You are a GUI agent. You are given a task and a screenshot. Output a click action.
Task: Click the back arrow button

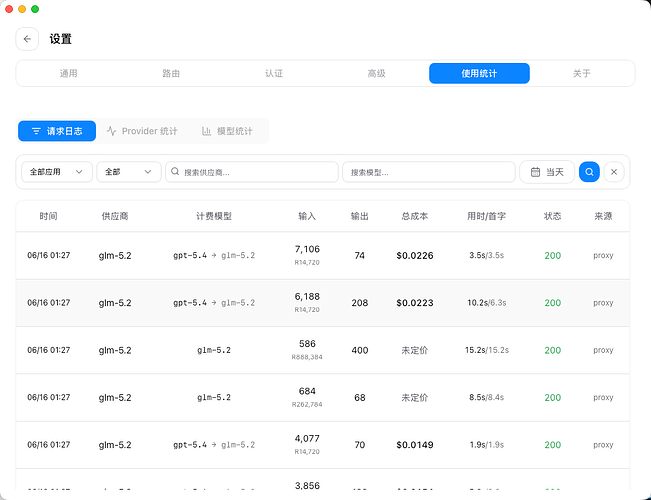pos(27,39)
